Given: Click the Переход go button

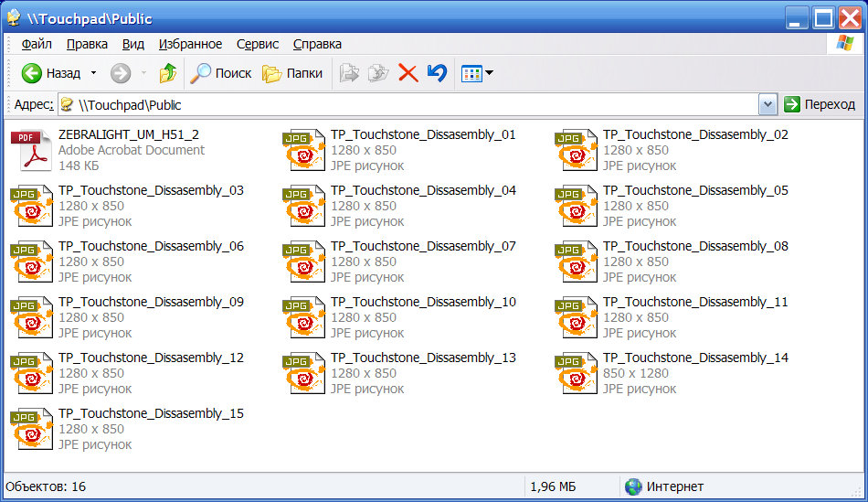Looking at the screenshot, I should [819, 104].
